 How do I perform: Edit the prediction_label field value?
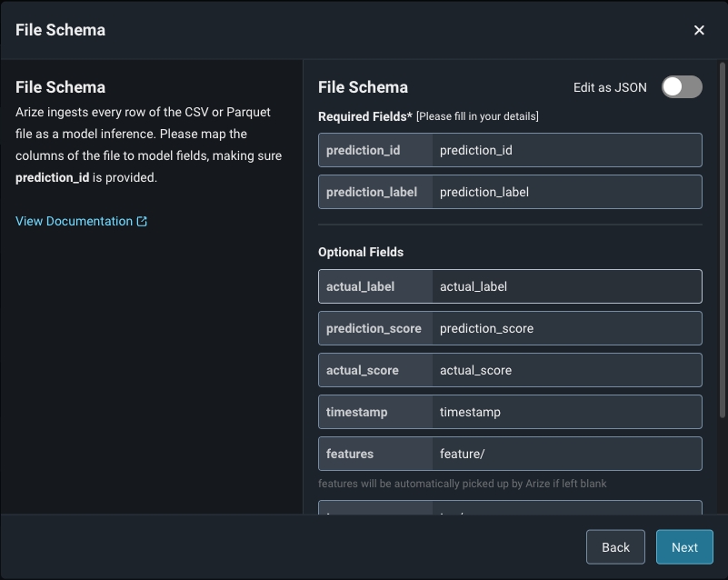tap(566, 192)
